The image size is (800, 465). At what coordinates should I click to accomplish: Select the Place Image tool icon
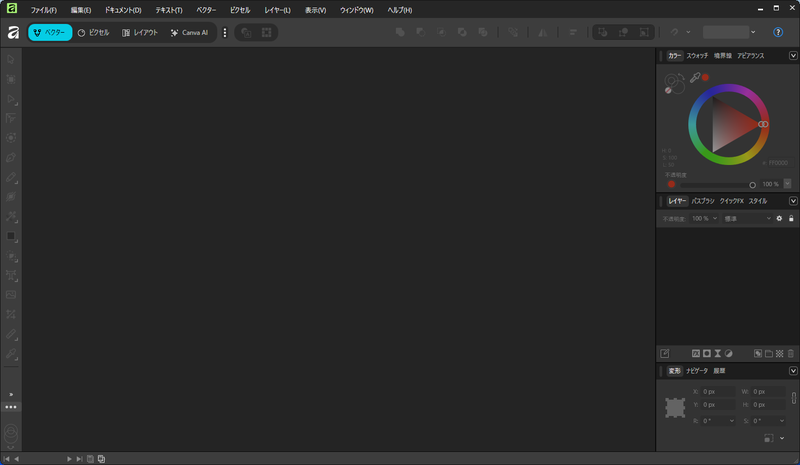pyautogui.click(x=11, y=295)
